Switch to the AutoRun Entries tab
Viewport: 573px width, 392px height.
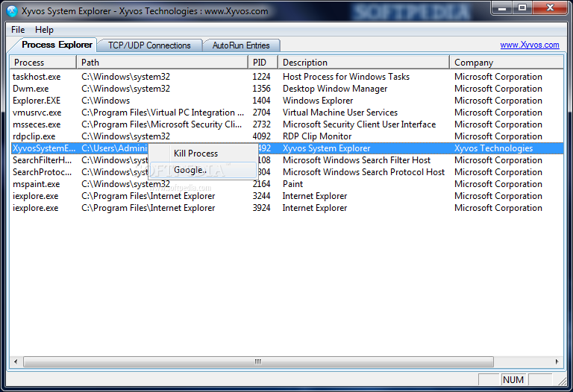(241, 45)
